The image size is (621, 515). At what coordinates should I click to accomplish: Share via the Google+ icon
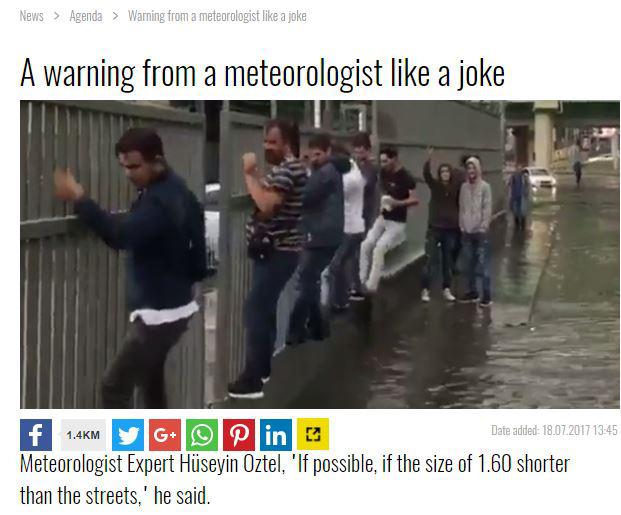coord(165,435)
